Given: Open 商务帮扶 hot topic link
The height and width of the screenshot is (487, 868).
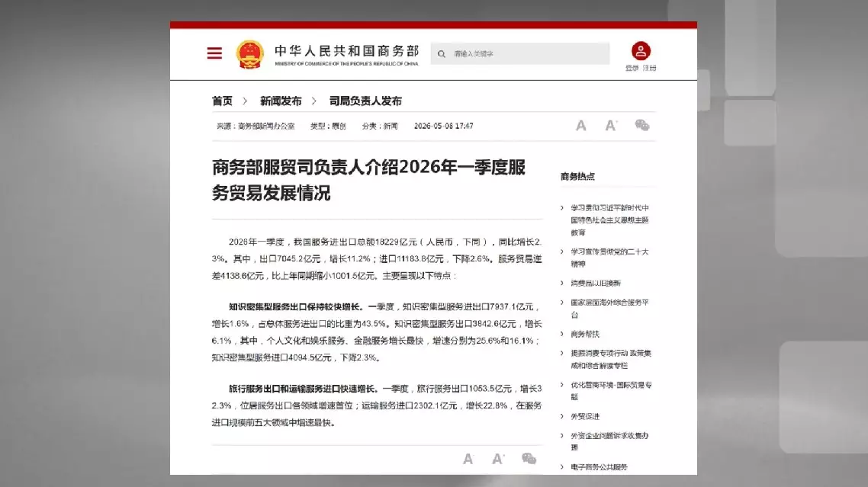Looking at the screenshot, I should pos(585,334).
